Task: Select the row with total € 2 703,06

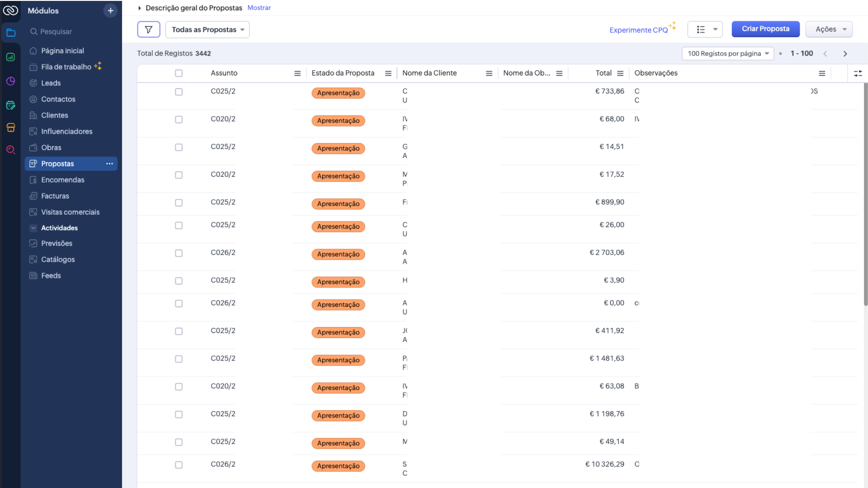Action: point(179,253)
